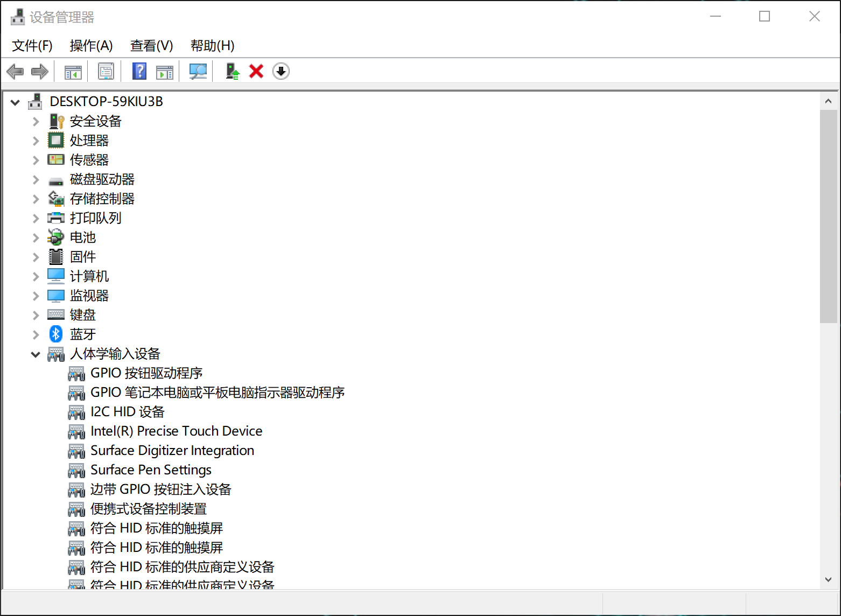Viewport: 841px width, 616px height.
Task: Click the DESKTOP-59KIU3B computer icon
Action: [x=36, y=101]
